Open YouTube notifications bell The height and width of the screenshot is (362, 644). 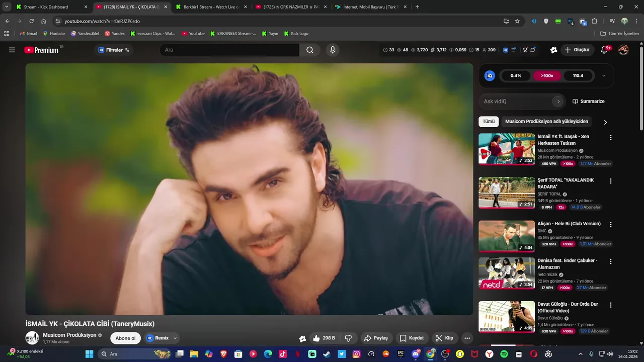604,50
